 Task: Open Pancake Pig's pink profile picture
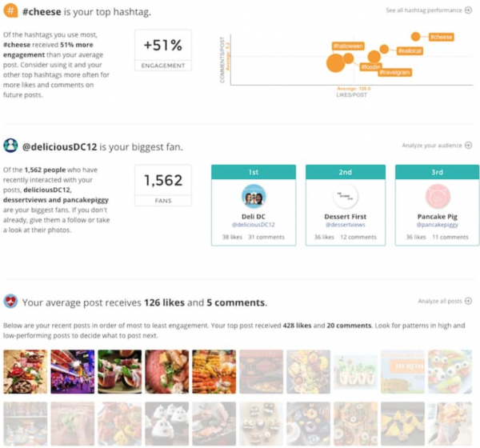(437, 197)
